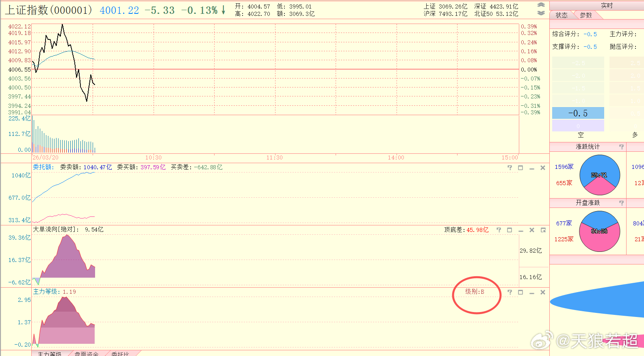The width and height of the screenshot is (644, 356).
Task: Click the 委卖额 value 1040.47亿
Action: point(98,167)
